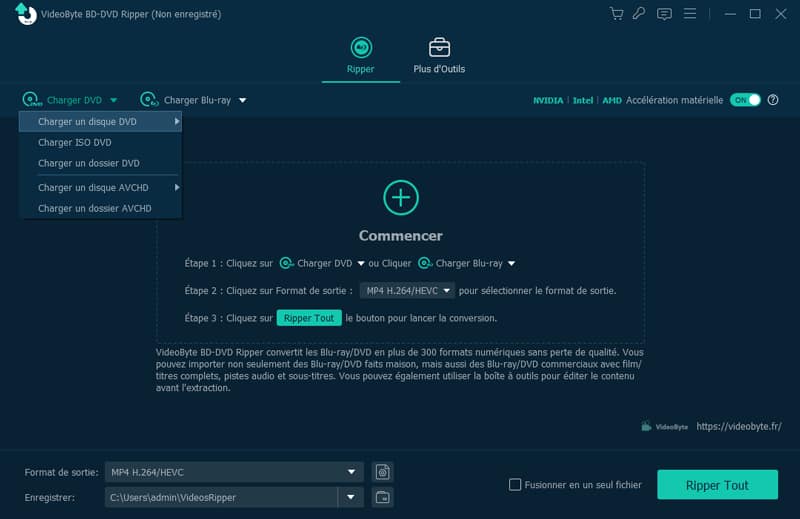
Task: Click the large Ripper Tout button
Action: click(x=717, y=485)
